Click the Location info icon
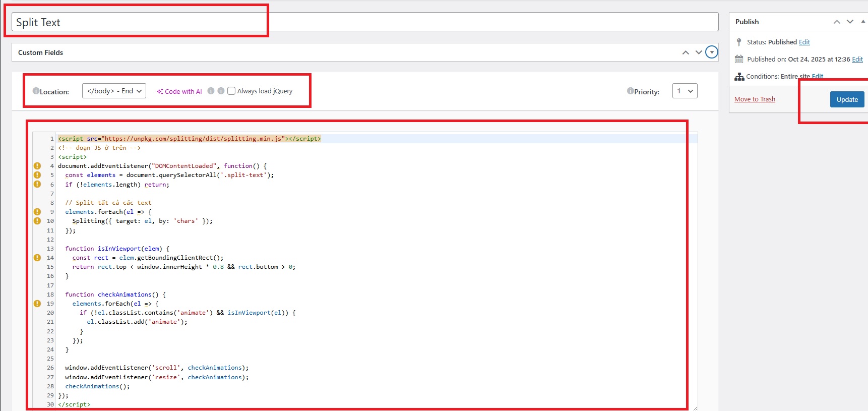868x411 pixels. [x=36, y=91]
